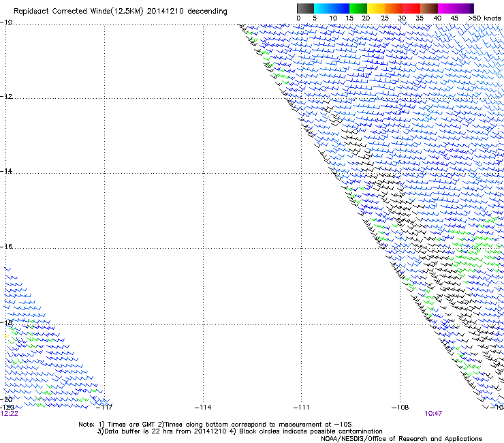Click the '>50 knots' legend label
The width and height of the screenshot is (504, 443).
click(x=484, y=18)
